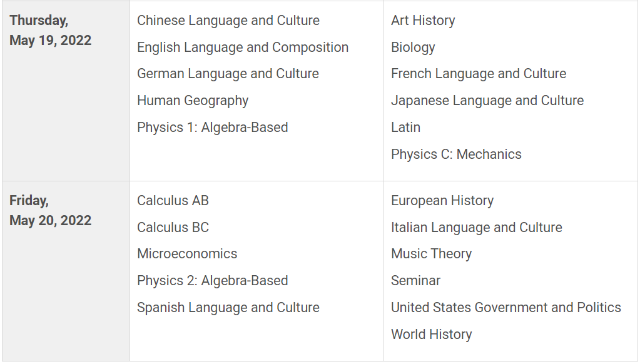Click European History exam
The height and width of the screenshot is (364, 640).
(442, 201)
